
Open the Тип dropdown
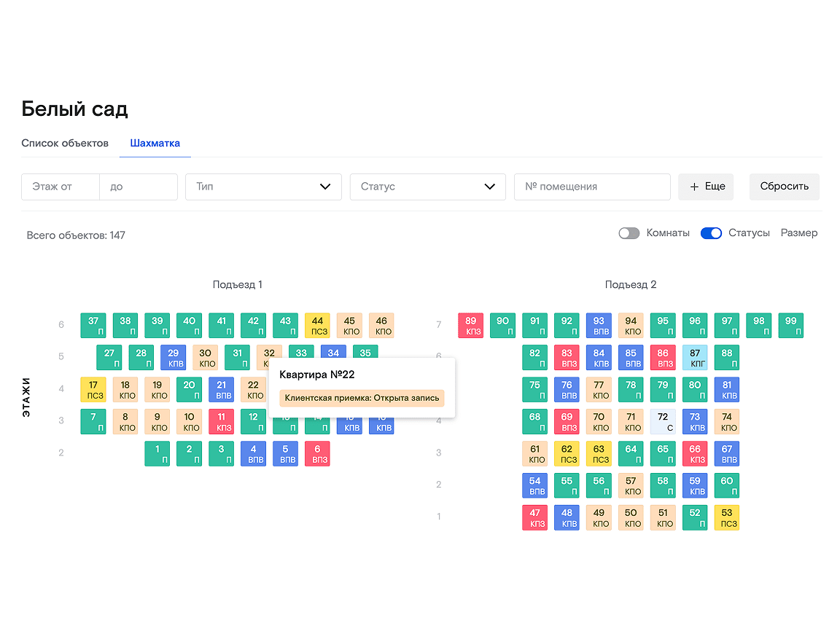pos(263,187)
